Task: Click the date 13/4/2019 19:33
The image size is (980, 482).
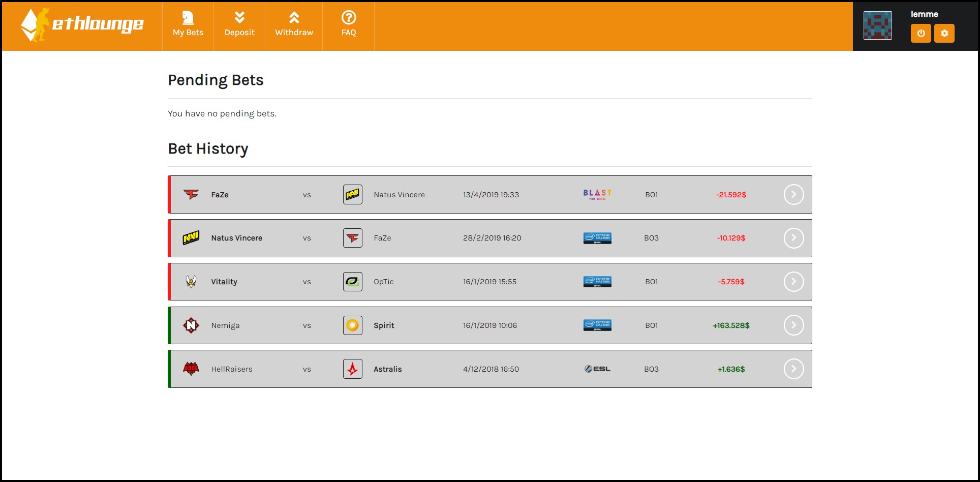Action: (491, 195)
